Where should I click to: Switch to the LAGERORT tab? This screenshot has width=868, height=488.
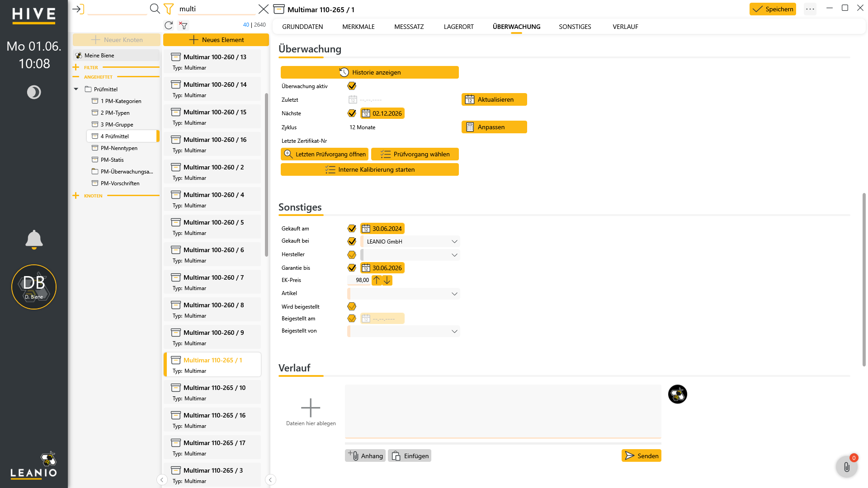coord(458,27)
